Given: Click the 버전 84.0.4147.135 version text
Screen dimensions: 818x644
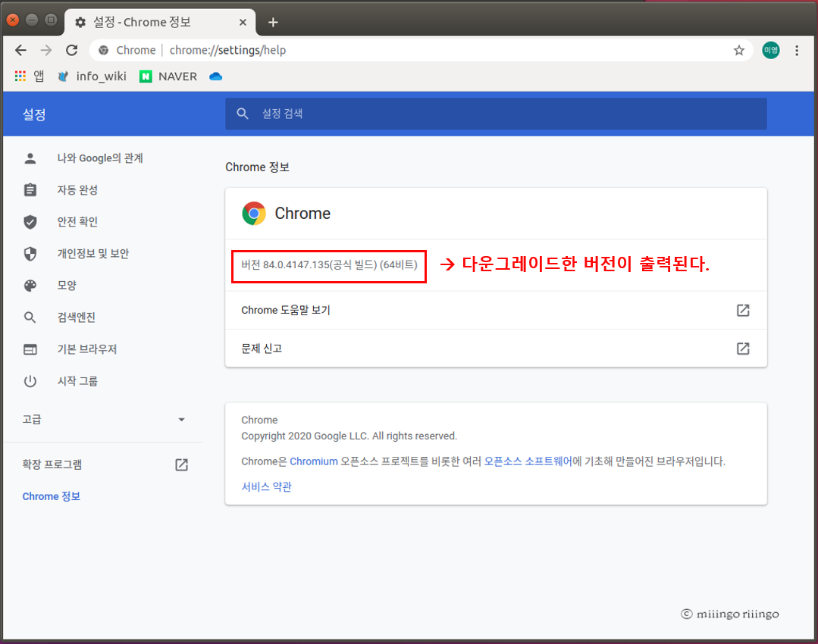Looking at the screenshot, I should (x=329, y=265).
